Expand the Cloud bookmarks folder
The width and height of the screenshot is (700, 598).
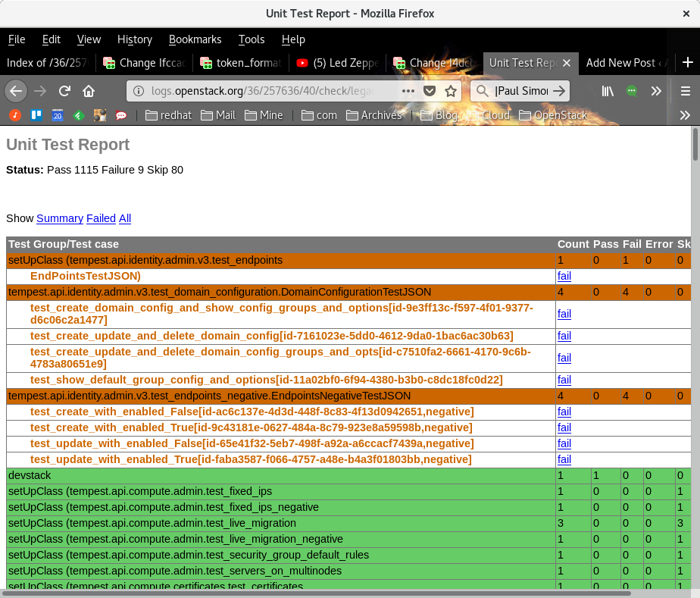(x=488, y=115)
